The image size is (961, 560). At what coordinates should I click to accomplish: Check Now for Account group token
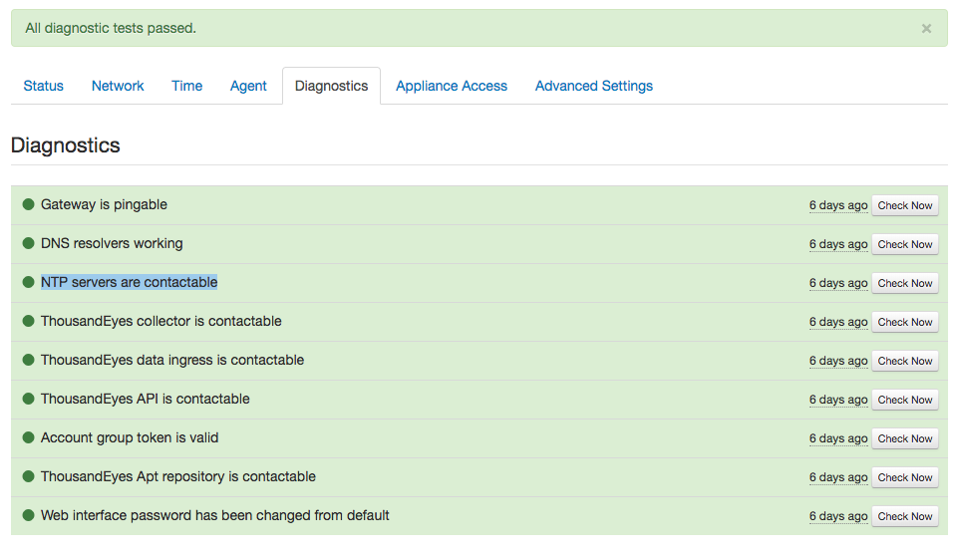coord(904,438)
